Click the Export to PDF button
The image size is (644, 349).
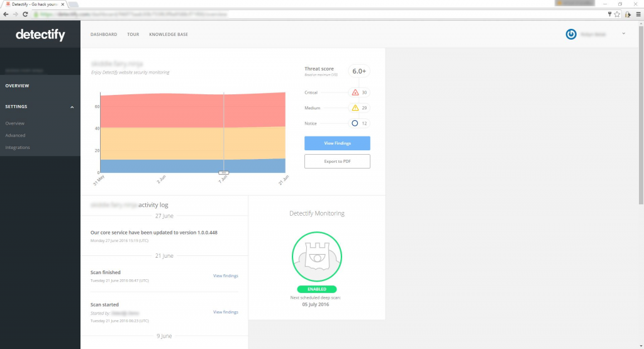click(337, 162)
